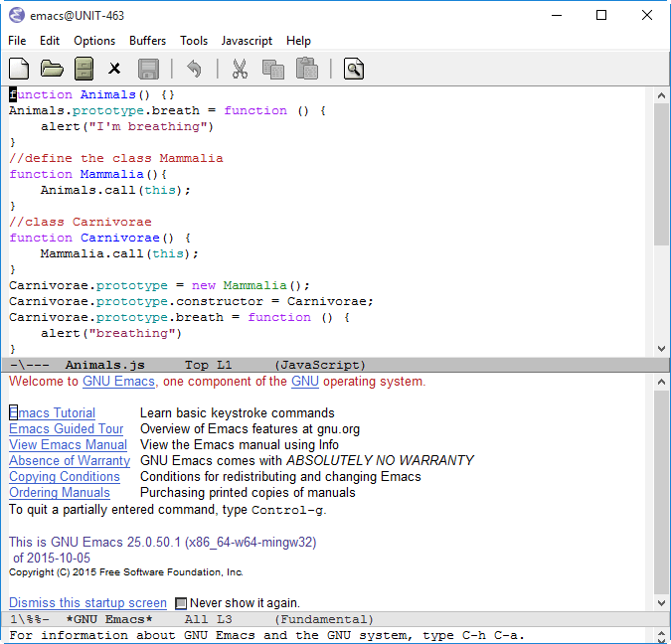Place cursor on '//define the class Mammalia' comment
The width and height of the screenshot is (671, 644).
(x=116, y=158)
